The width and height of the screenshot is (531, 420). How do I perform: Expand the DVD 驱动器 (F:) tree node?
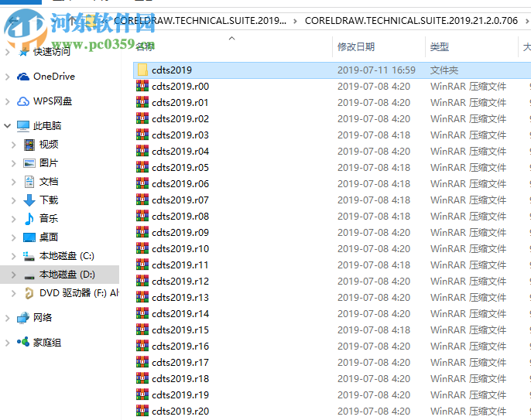point(14,293)
